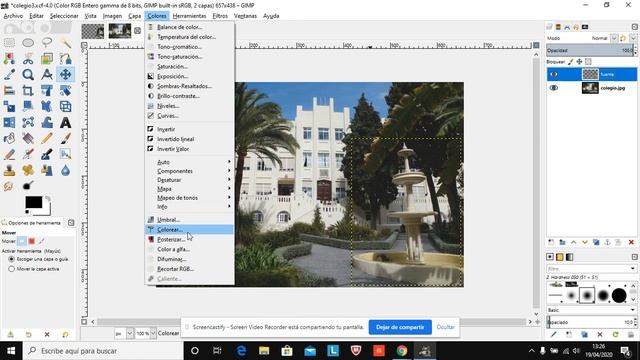Select the Heal tool
The image size is (640, 360).
coord(28,170)
